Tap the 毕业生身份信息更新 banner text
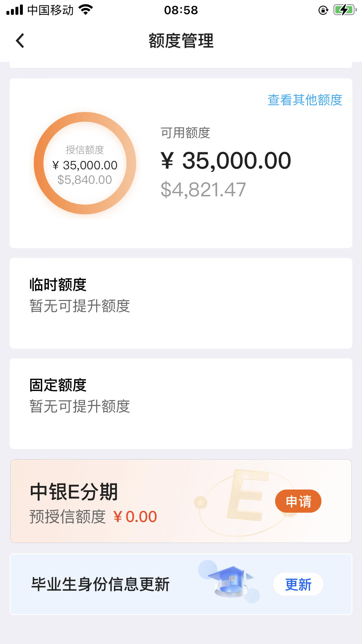This screenshot has width=362, height=644. pyautogui.click(x=100, y=584)
